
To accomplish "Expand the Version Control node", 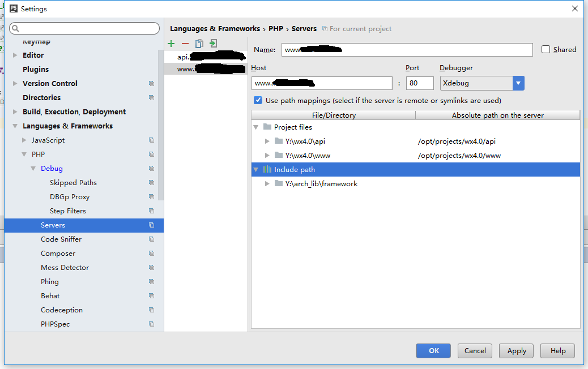I will [x=15, y=84].
